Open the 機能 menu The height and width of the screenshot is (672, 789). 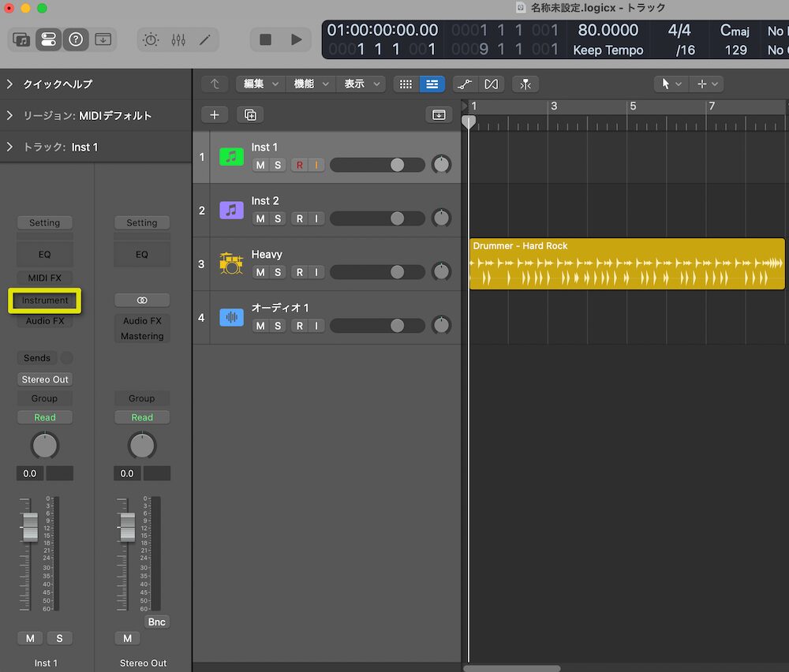[x=310, y=84]
